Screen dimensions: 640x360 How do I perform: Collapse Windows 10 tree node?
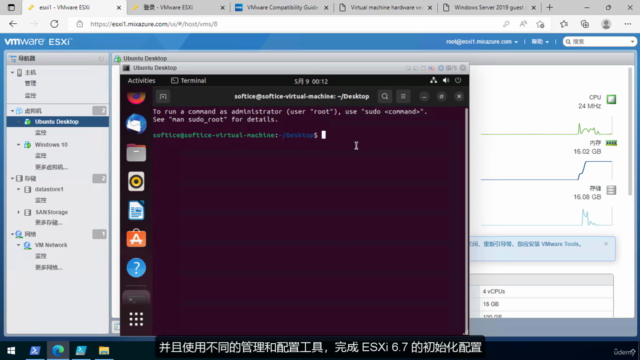tap(18, 144)
